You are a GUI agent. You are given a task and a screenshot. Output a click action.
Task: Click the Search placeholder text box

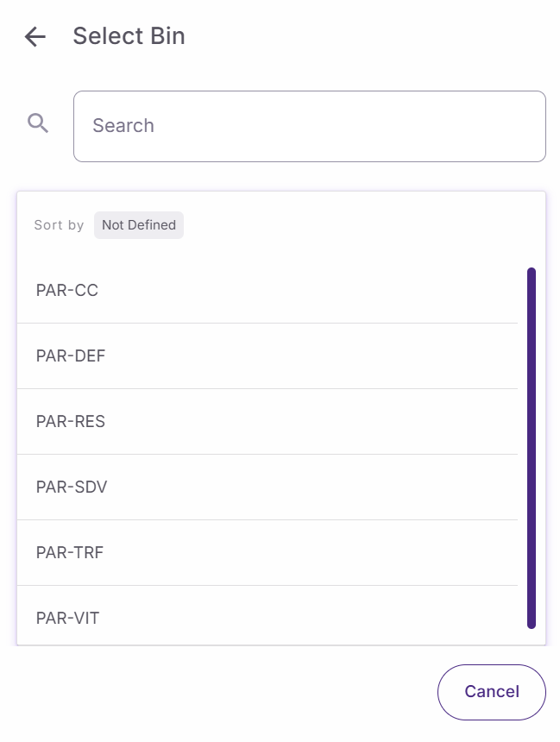[x=309, y=126]
